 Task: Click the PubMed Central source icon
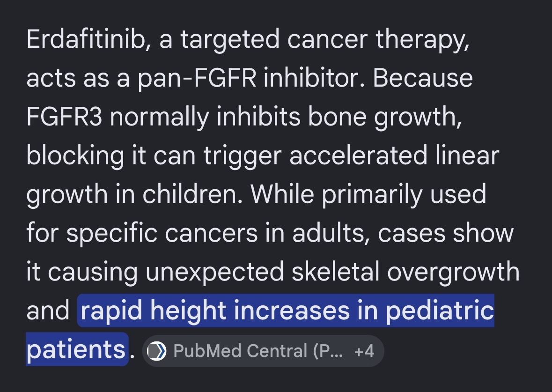(x=157, y=351)
